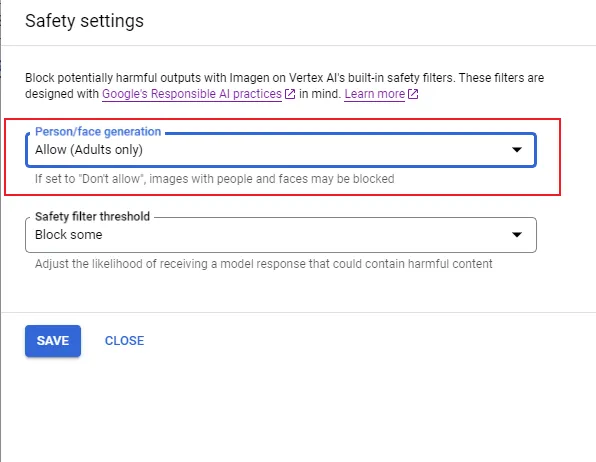Open the Learn more link
Viewport: 596px width, 462px height.
coord(374,94)
